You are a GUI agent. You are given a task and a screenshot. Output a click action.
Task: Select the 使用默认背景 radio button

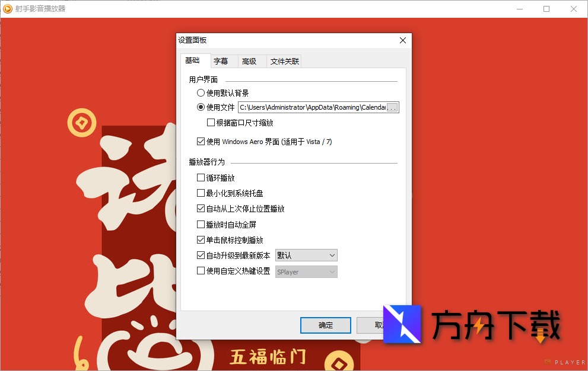point(201,92)
